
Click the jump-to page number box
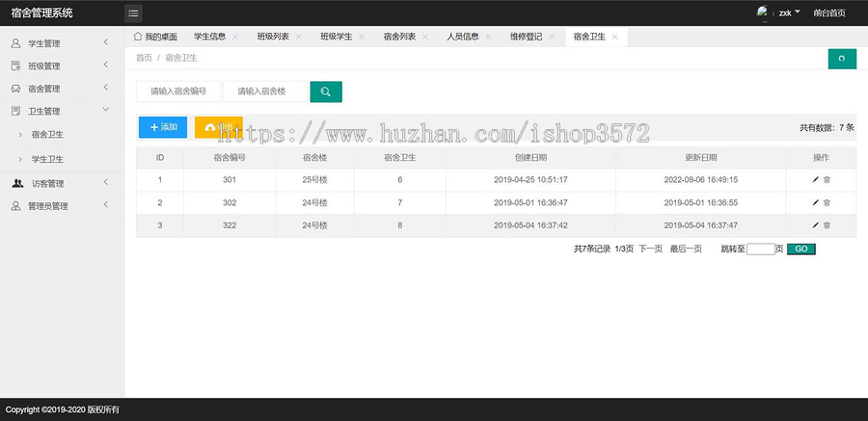click(x=761, y=249)
